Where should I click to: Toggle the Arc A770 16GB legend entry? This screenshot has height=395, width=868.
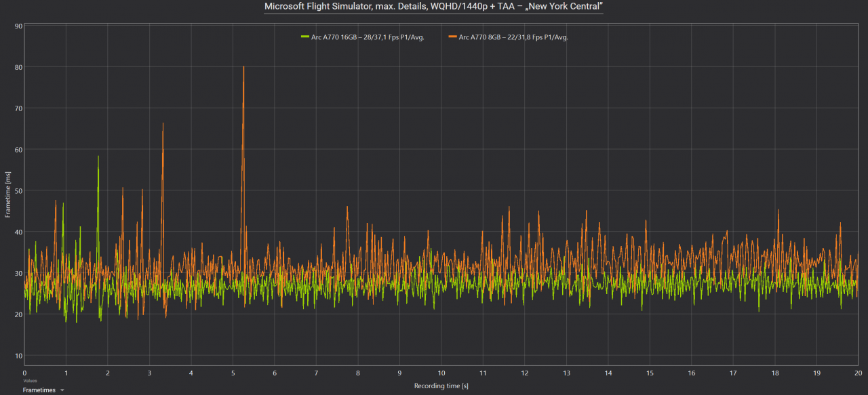363,37
